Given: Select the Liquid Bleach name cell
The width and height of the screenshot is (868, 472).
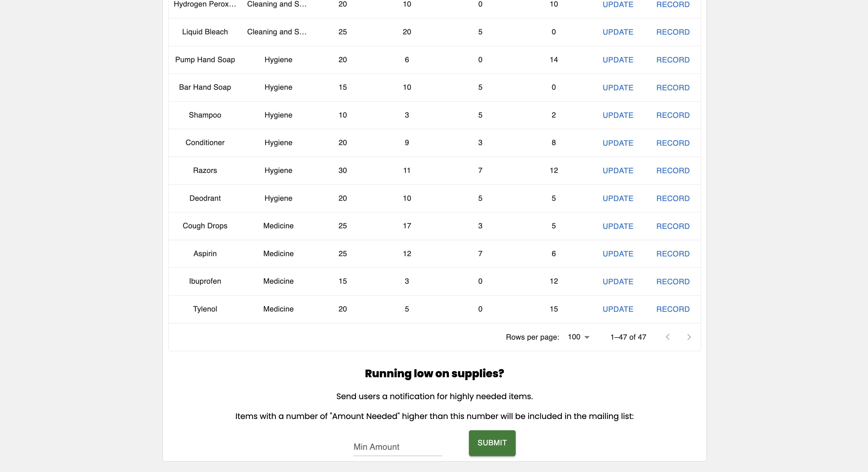Looking at the screenshot, I should point(205,32).
